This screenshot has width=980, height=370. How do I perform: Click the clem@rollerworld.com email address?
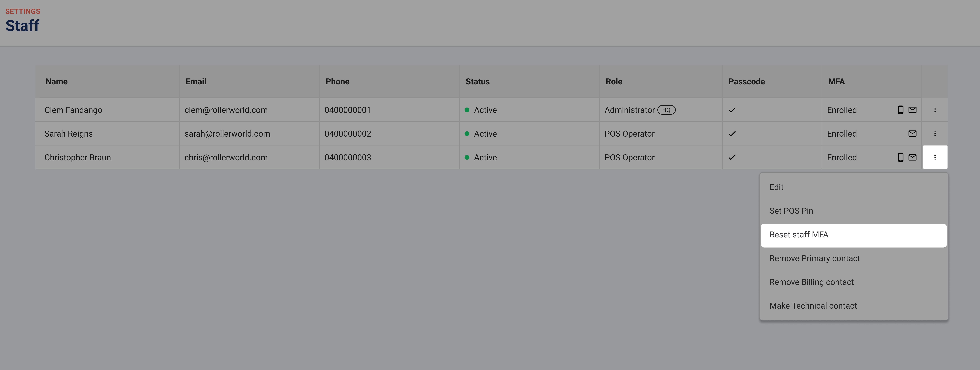[x=226, y=110]
